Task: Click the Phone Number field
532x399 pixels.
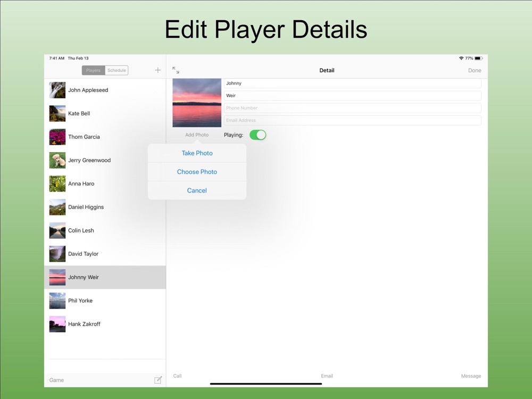Action: point(353,108)
